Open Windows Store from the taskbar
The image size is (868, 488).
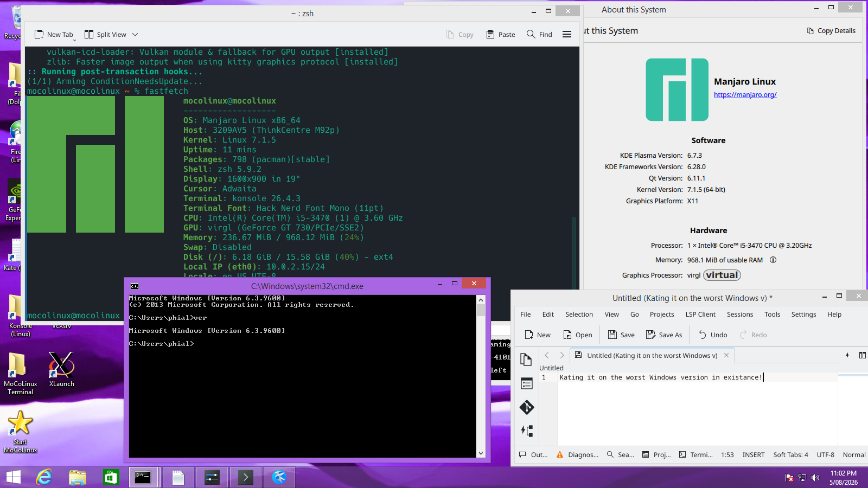pos(111,477)
